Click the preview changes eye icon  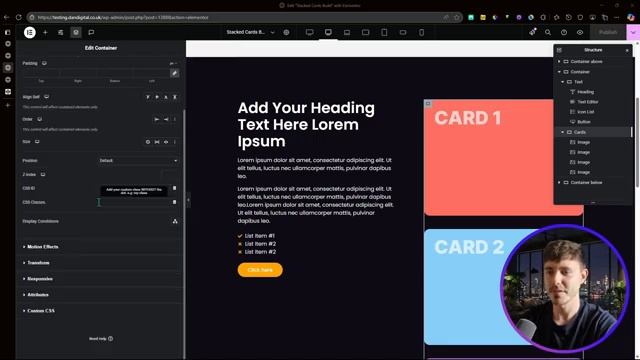pyautogui.click(x=580, y=32)
